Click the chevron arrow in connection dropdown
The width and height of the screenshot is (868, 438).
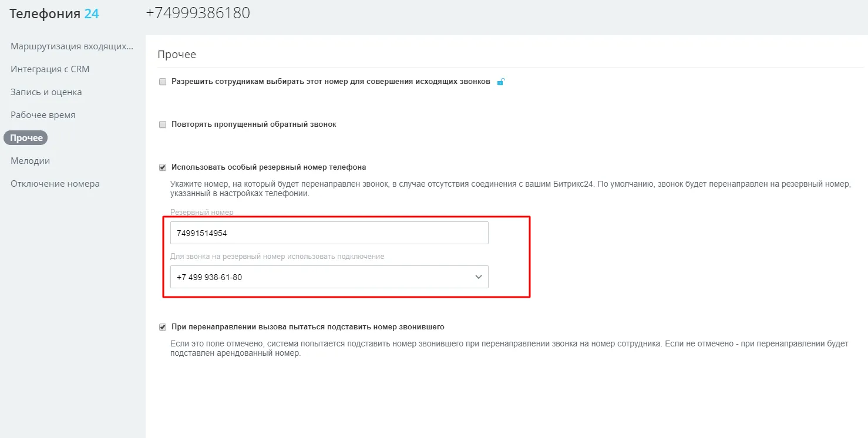click(479, 277)
